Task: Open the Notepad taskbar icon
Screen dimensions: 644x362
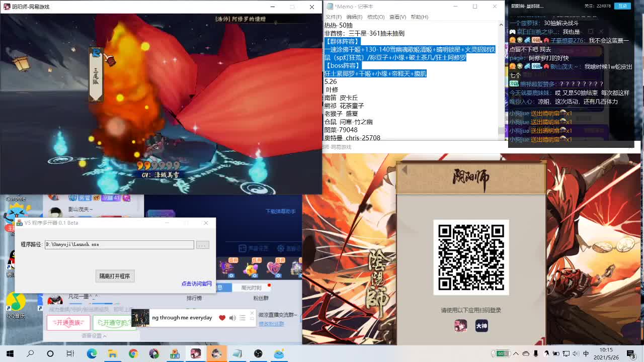Action: pyautogui.click(x=237, y=353)
